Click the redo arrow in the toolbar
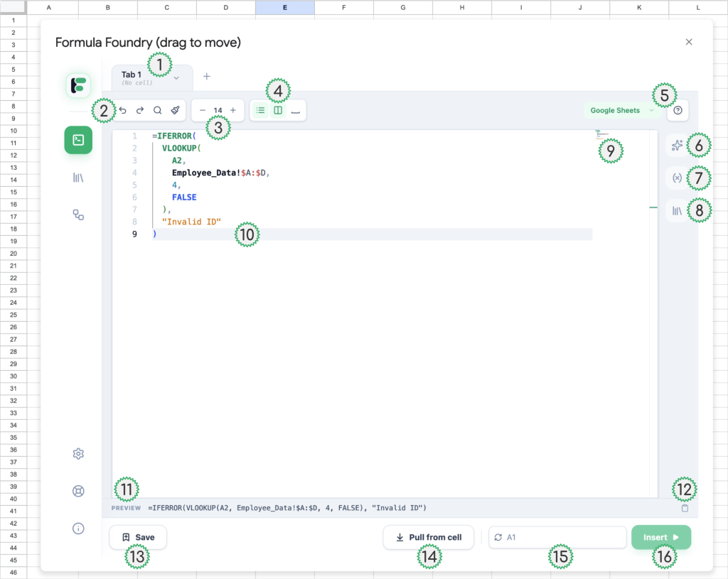 (x=140, y=110)
